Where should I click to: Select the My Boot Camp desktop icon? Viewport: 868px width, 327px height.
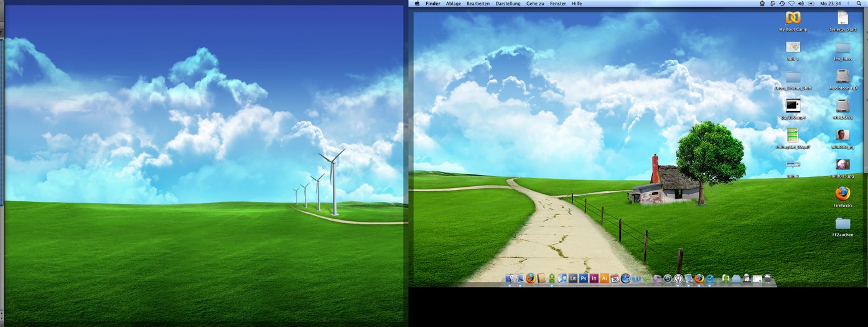(793, 18)
